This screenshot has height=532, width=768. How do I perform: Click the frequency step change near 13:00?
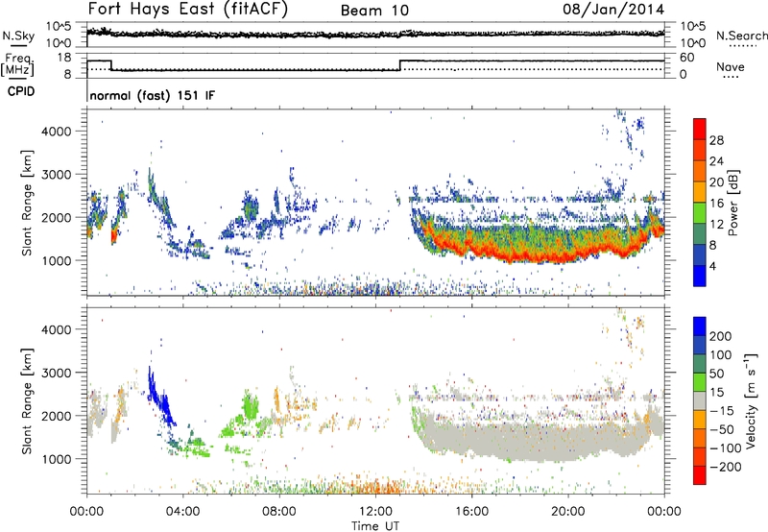point(400,65)
